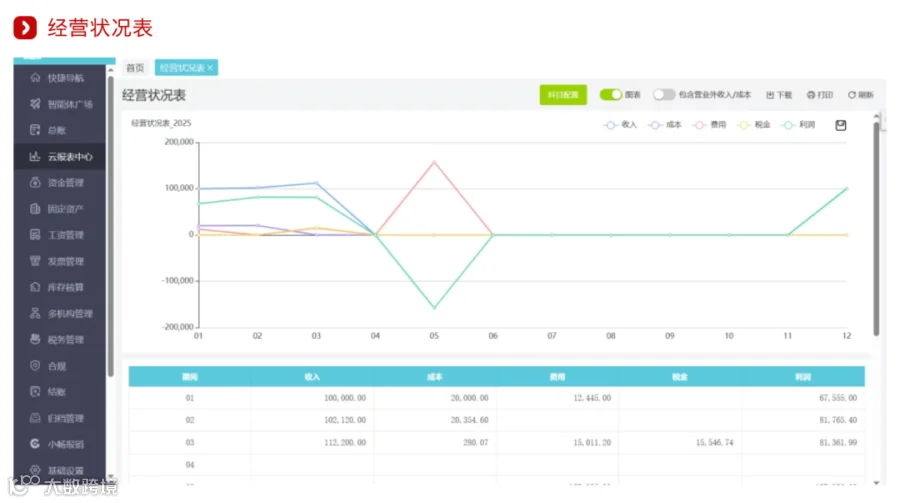Enable 包含营业外收入/成本 switch

pyautogui.click(x=664, y=95)
